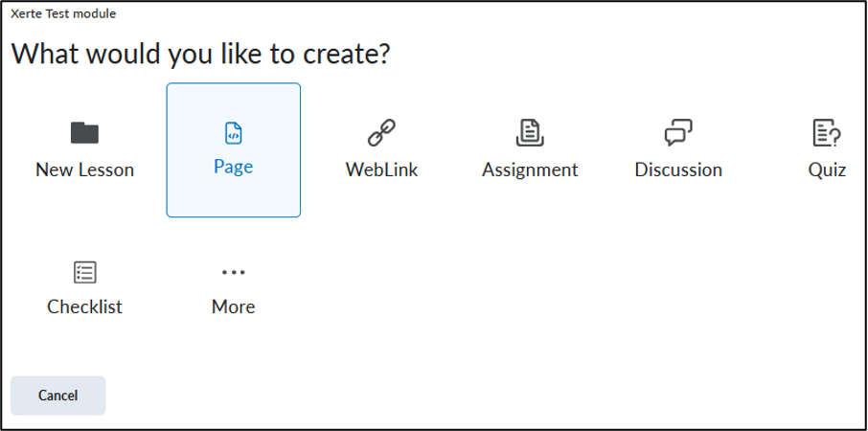The width and height of the screenshot is (868, 431).
Task: Pick the "Quiz" text label
Action: point(827,170)
